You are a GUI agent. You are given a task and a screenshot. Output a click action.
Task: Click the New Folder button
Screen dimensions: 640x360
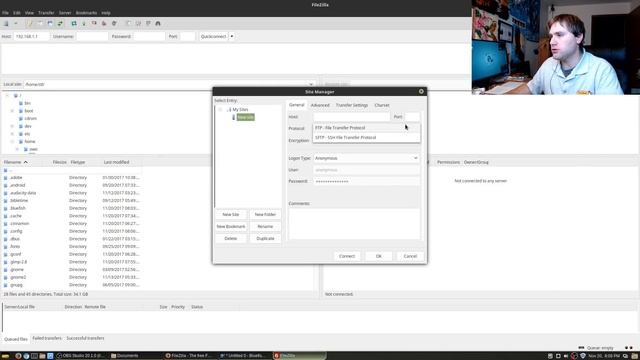click(265, 215)
